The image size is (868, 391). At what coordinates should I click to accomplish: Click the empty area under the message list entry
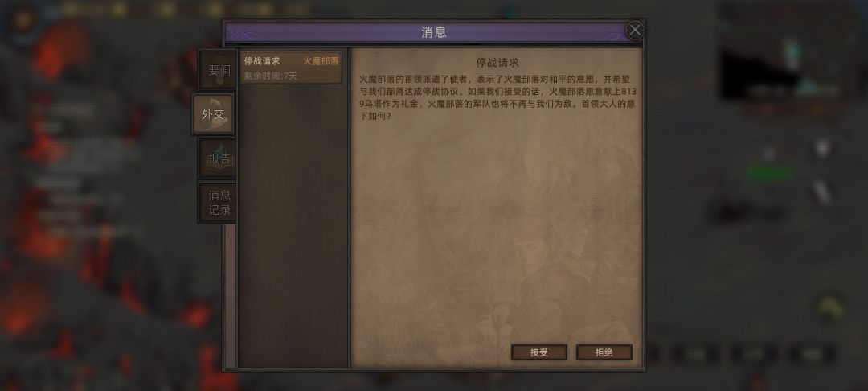[293, 226]
